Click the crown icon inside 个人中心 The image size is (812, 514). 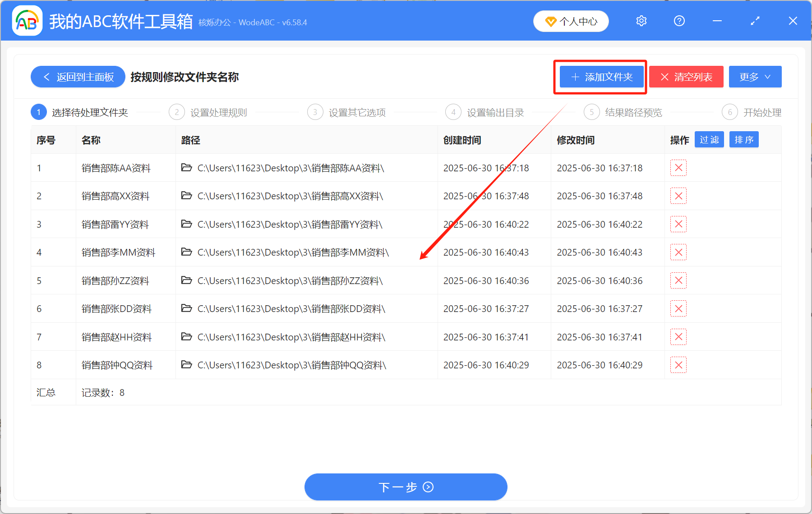(550, 21)
